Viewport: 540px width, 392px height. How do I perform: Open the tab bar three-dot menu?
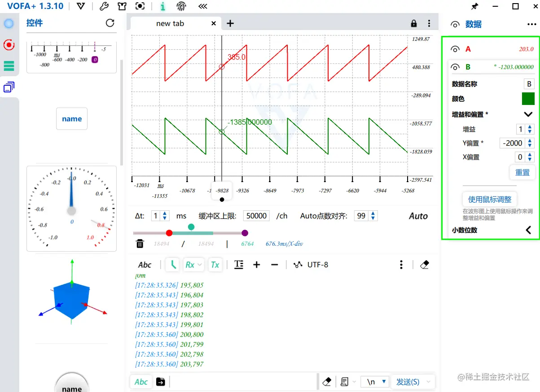click(x=429, y=23)
